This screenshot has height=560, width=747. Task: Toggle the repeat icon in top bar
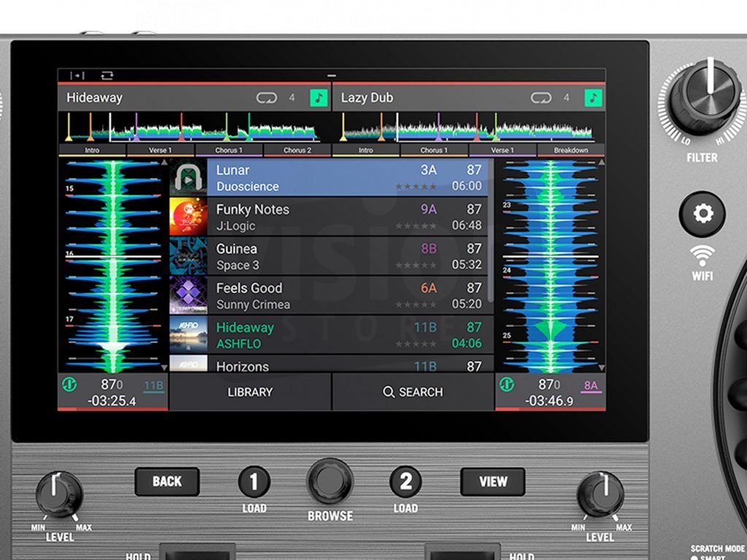(107, 75)
